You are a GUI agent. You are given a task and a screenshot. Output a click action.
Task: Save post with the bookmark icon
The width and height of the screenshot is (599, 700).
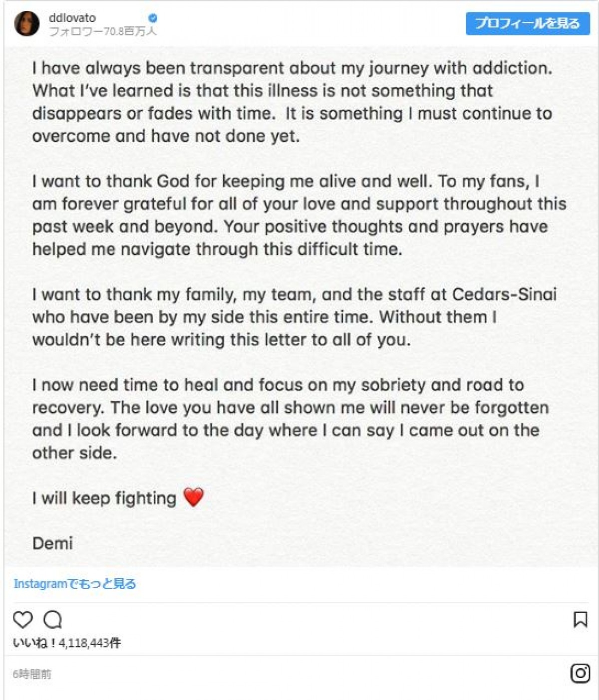tap(580, 620)
